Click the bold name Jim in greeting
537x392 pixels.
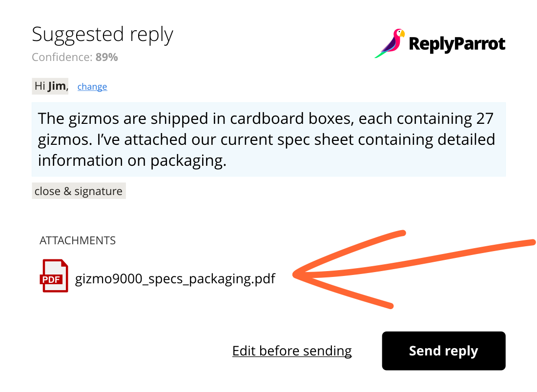click(57, 86)
